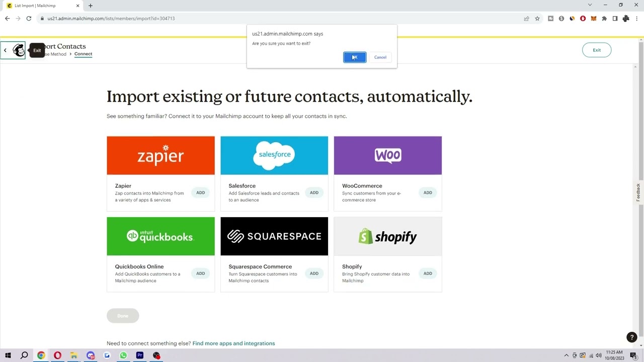Open the MetaMask fox extension

(593, 19)
